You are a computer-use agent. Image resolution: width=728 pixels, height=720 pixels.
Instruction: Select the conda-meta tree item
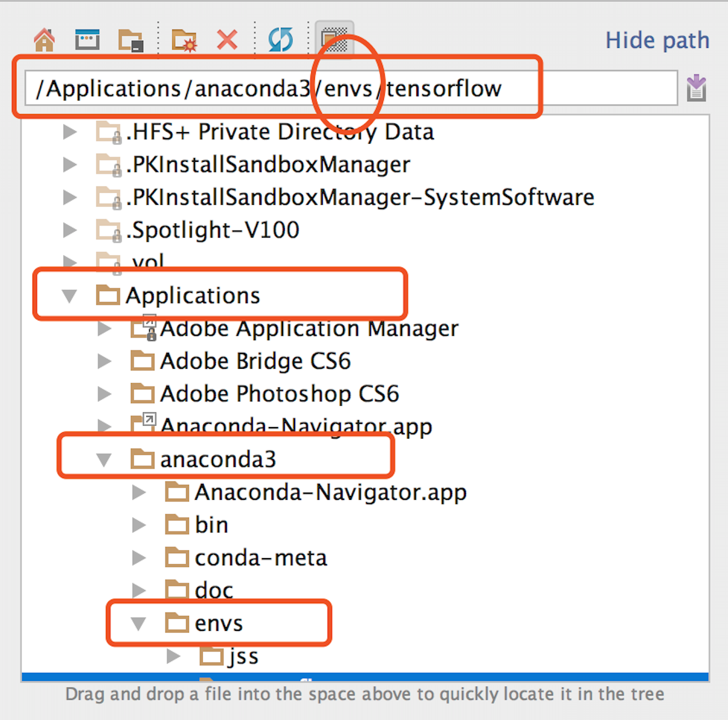click(260, 558)
